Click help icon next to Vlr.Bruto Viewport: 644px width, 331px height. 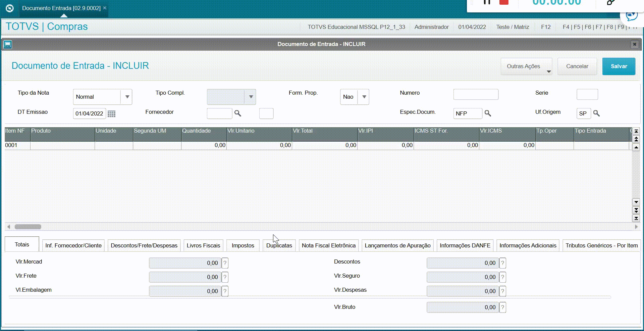502,308
